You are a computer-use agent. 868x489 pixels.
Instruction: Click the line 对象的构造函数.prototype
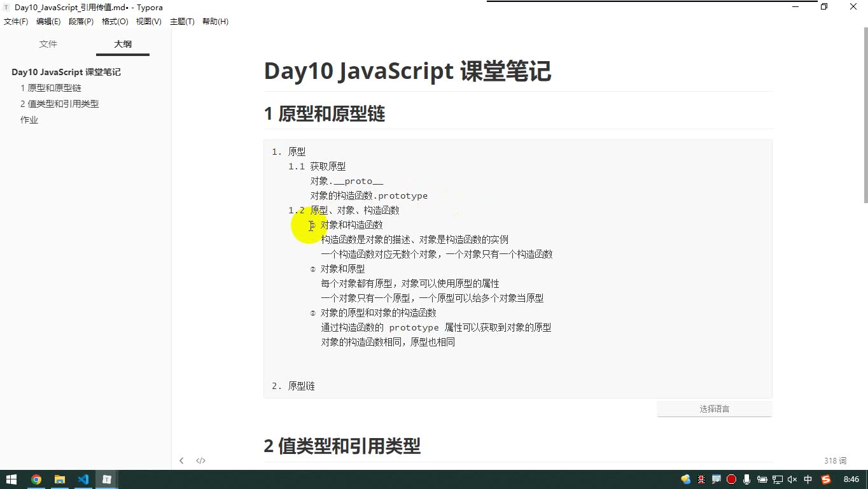[x=369, y=195]
